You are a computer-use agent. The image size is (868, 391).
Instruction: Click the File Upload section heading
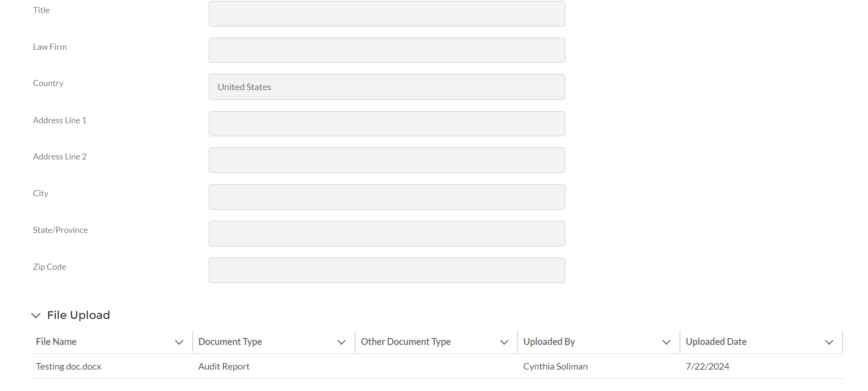79,315
